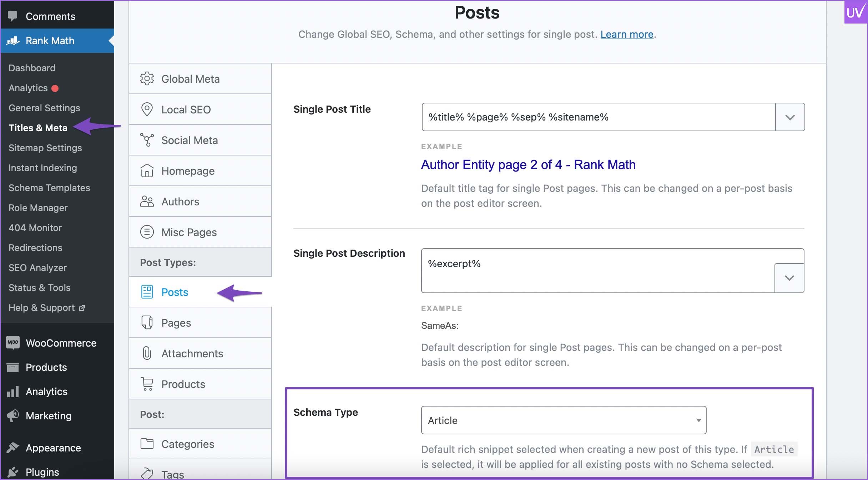Open the Schema Type Article dropdown
Screen dimensions: 868x480
pos(564,420)
